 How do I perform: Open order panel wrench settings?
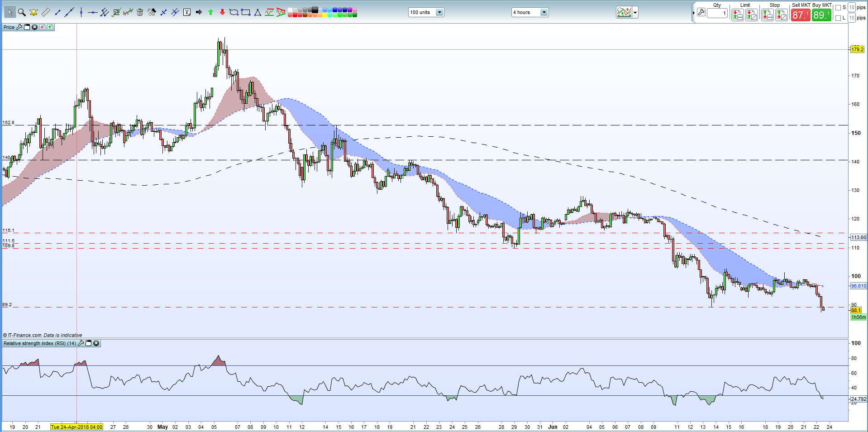click(701, 12)
